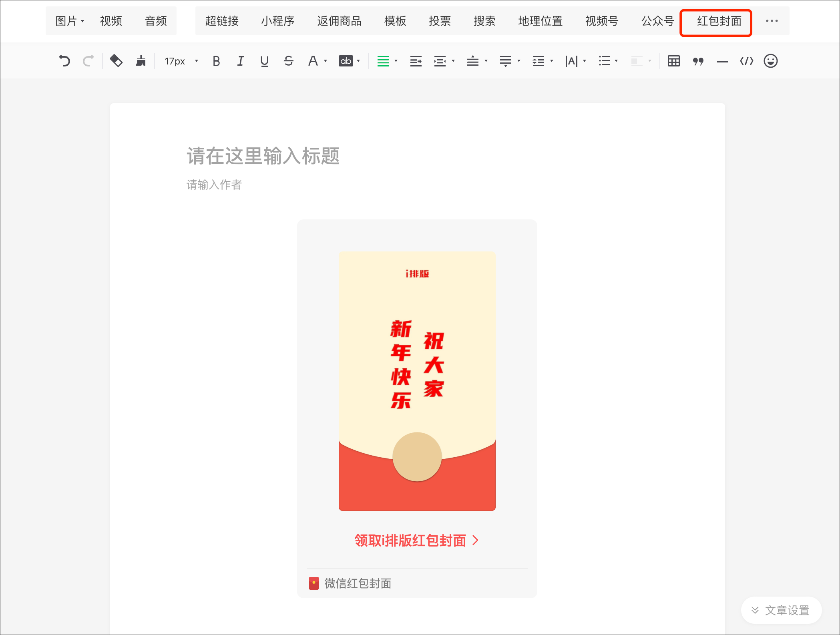Click the format painter brush icon
840x635 pixels.
141,61
